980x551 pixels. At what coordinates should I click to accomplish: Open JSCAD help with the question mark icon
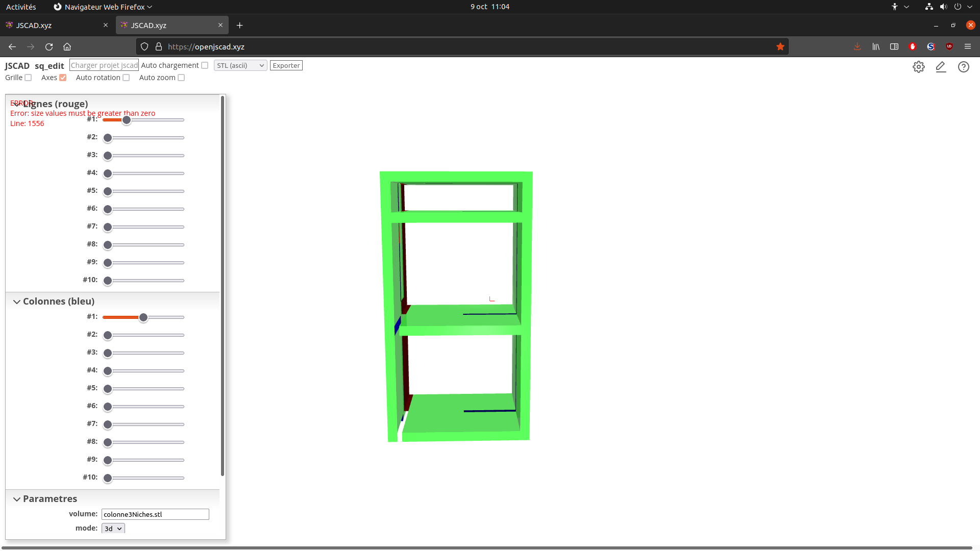(964, 67)
